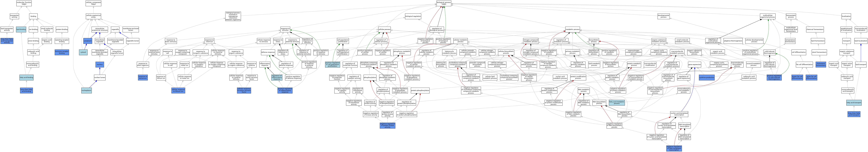Click the 'long-chain fatty acid transport' node
Image resolution: width=868 pixels, height=152 pixels.
tap(854, 114)
